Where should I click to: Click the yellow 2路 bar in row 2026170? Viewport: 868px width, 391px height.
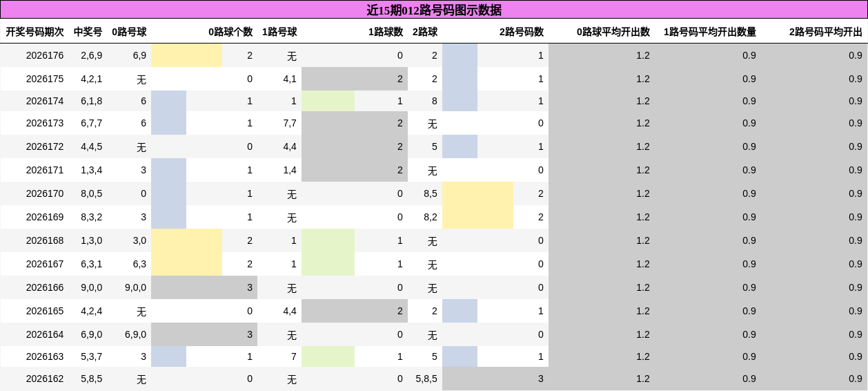[477, 193]
